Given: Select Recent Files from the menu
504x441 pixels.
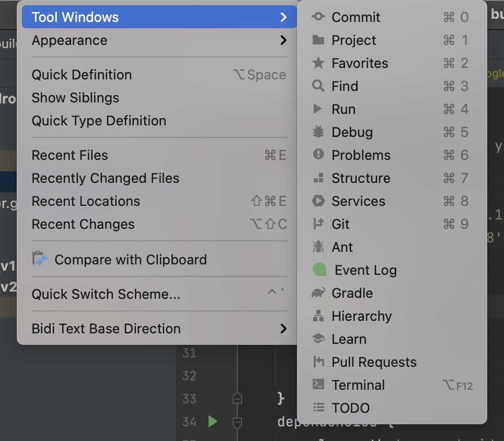Looking at the screenshot, I should pyautogui.click(x=70, y=155).
